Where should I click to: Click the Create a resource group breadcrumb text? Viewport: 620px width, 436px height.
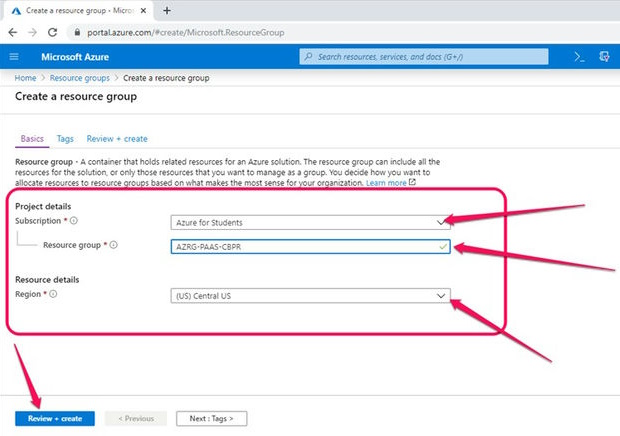[166, 78]
